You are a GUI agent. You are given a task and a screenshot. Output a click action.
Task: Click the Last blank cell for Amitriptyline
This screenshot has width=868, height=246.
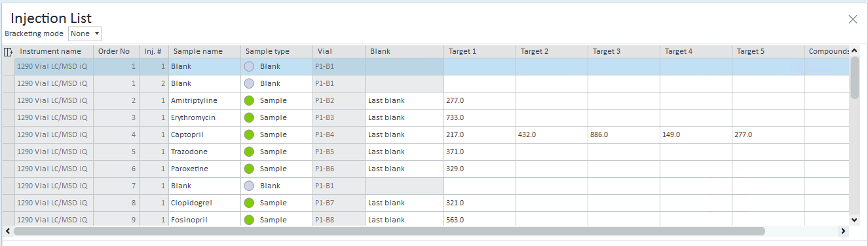(404, 100)
